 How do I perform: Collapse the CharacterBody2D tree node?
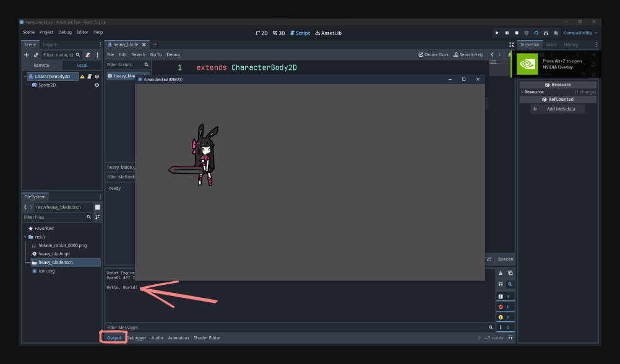click(x=25, y=77)
